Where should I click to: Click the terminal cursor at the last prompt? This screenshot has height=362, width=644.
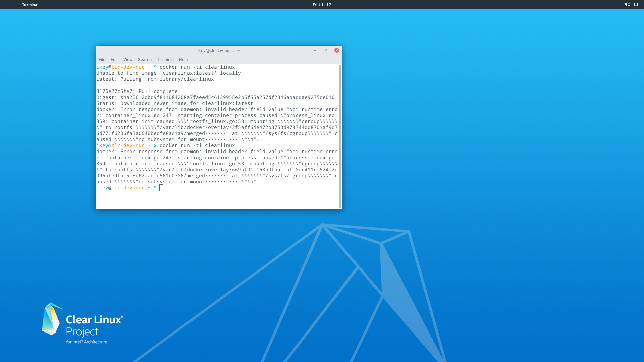[x=161, y=188]
